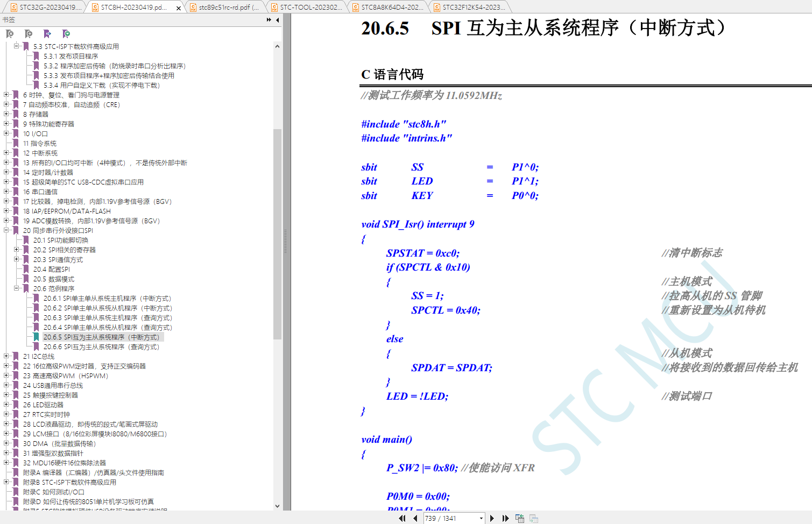The width and height of the screenshot is (812, 524).
Task: Click the PDF icon on STC-TOOL tab
Action: pos(274,7)
